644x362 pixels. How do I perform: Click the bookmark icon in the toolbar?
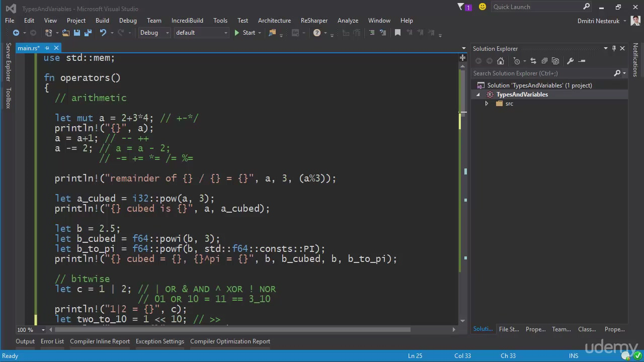[x=397, y=33]
